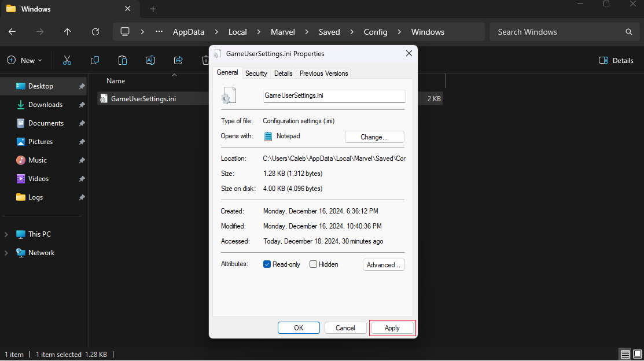644x361 pixels.
Task: Click pin icon beside Downloads
Action: 82,105
